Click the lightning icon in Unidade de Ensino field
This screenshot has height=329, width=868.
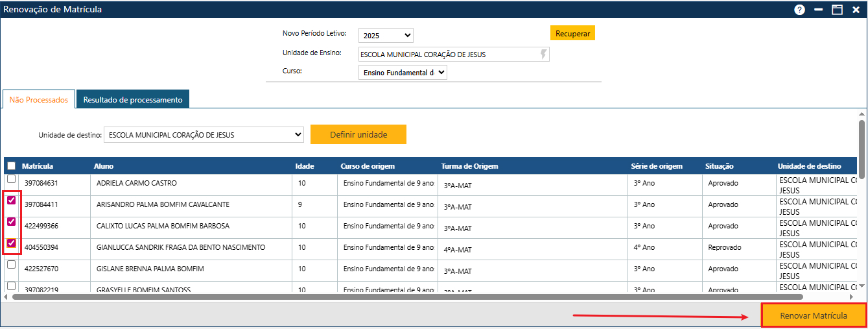[x=543, y=55]
